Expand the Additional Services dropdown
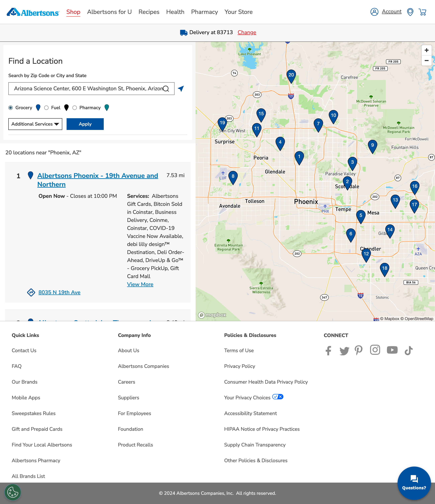The image size is (435, 504). [x=35, y=124]
